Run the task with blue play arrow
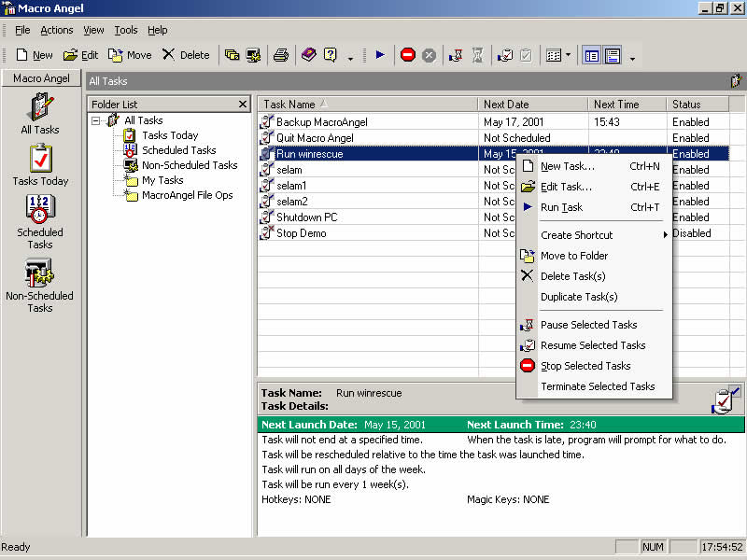 [x=380, y=55]
